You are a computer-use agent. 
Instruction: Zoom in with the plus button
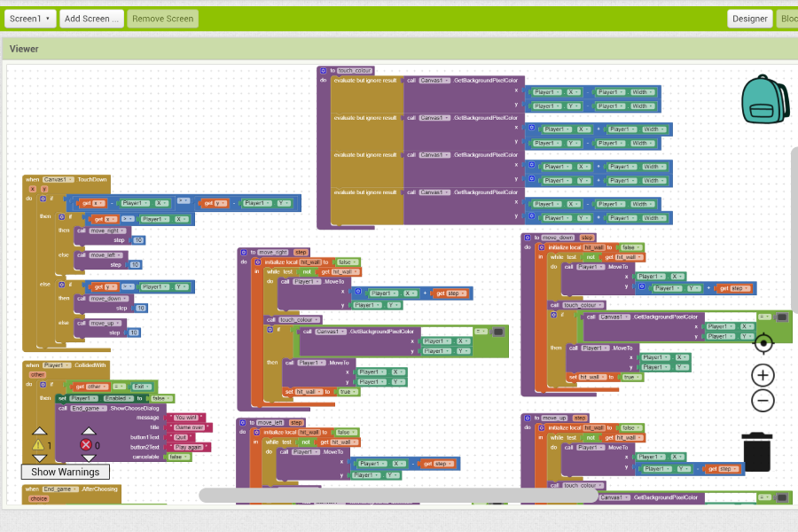763,376
